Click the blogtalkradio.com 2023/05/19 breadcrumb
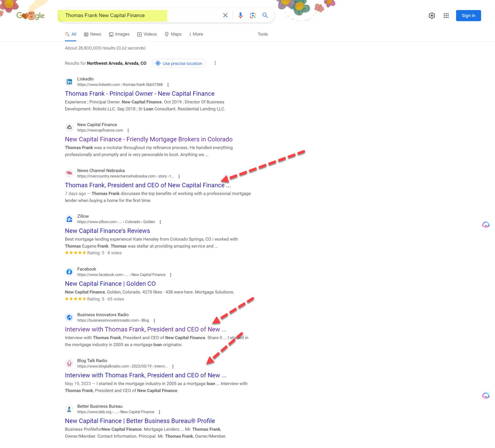This screenshot has width=495, height=448. pos(123,366)
